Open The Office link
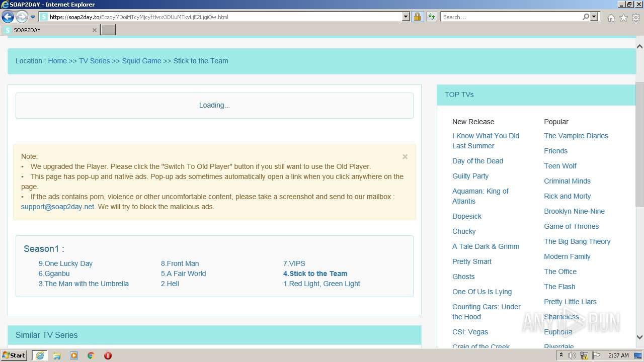 coord(560,271)
